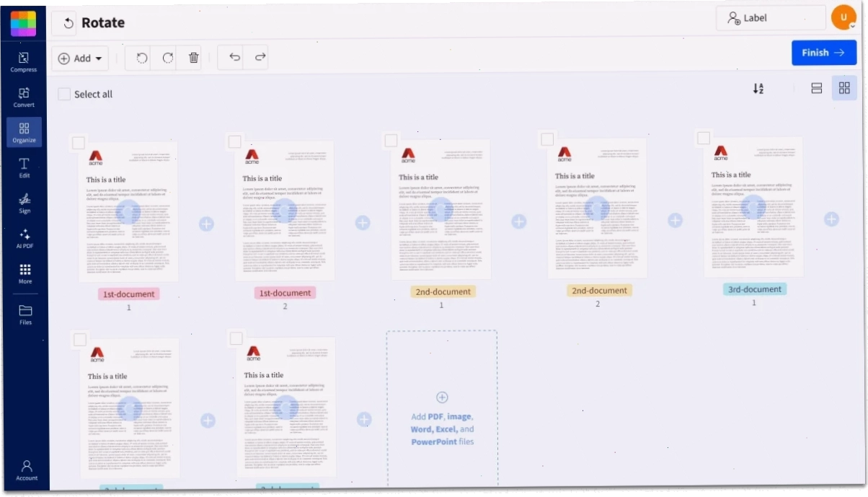Open the user avatar menu
The image size is (868, 497).
[x=843, y=17]
